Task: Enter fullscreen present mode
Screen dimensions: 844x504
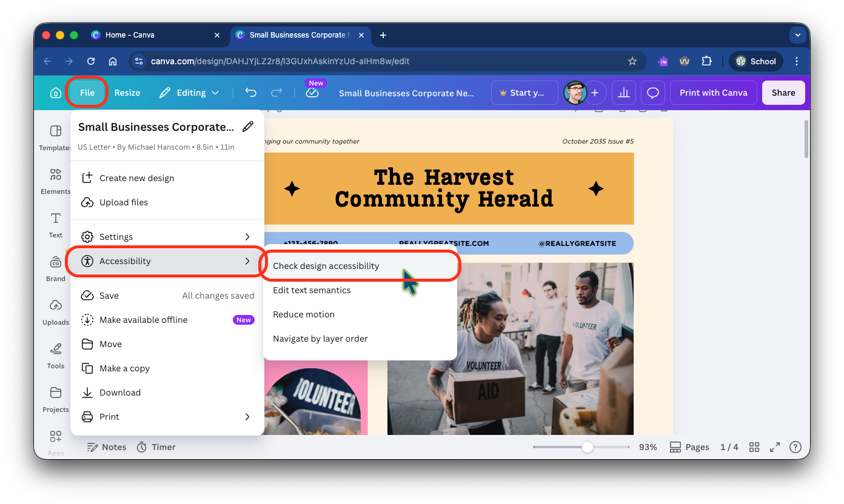Action: (x=775, y=447)
